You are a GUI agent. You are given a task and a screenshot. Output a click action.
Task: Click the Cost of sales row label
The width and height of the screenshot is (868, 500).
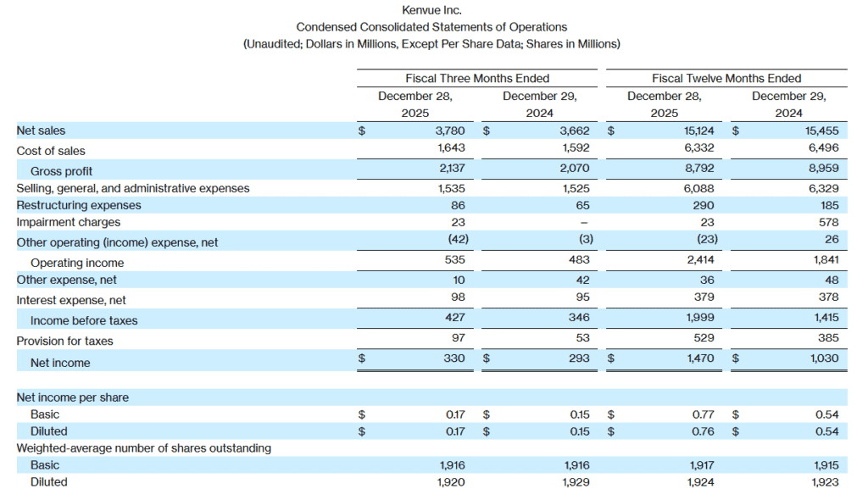pos(51,151)
